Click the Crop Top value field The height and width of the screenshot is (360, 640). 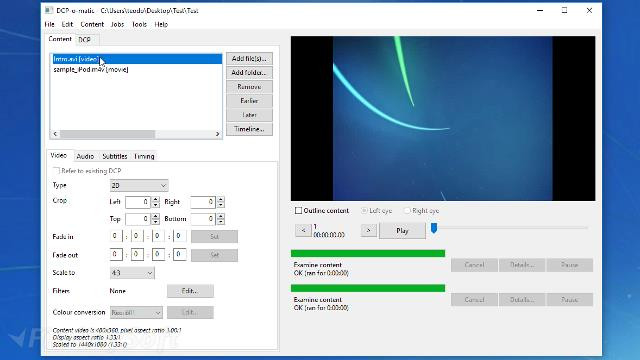pyautogui.click(x=138, y=219)
